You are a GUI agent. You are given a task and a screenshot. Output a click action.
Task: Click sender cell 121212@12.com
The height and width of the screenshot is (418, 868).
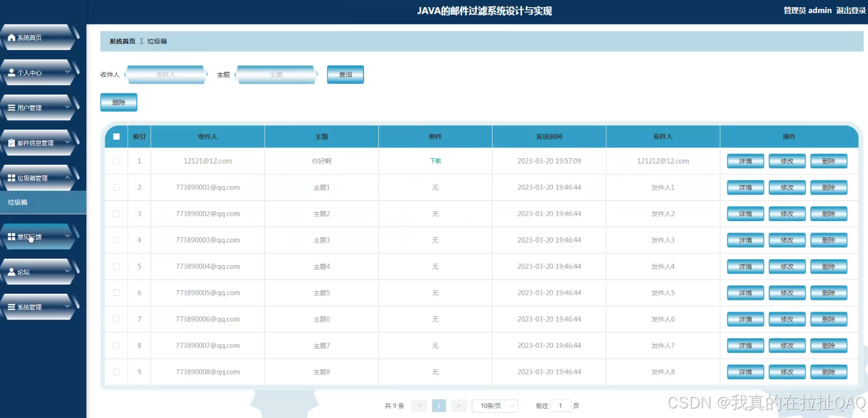click(x=663, y=161)
